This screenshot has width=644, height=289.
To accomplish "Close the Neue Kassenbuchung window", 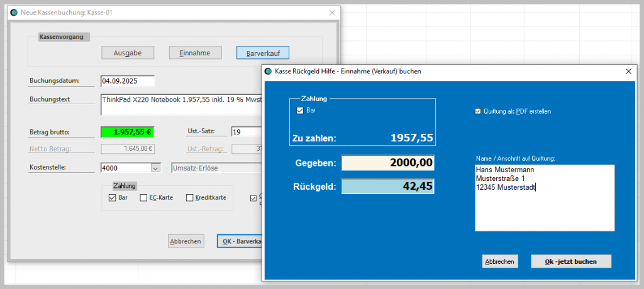I will [331, 13].
